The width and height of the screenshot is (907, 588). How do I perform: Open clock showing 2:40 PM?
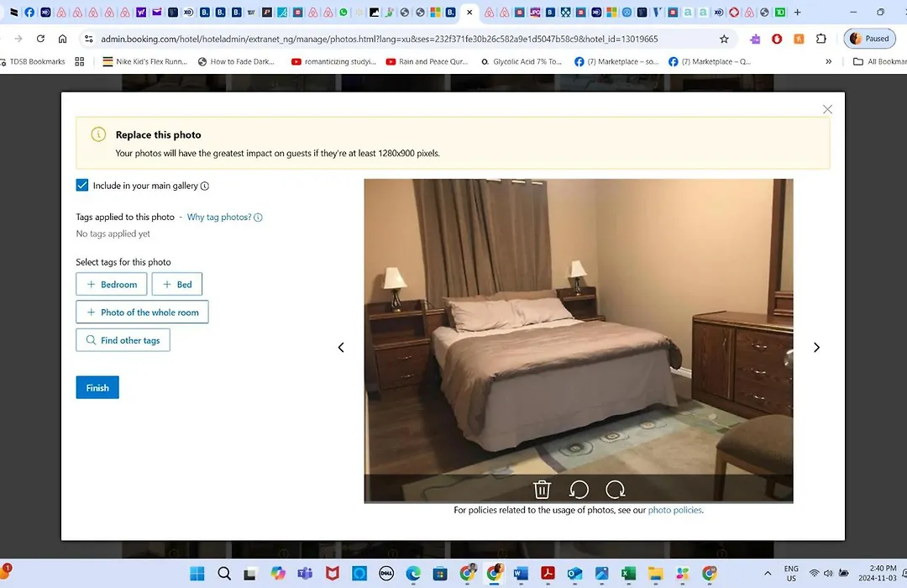pyautogui.click(x=878, y=573)
